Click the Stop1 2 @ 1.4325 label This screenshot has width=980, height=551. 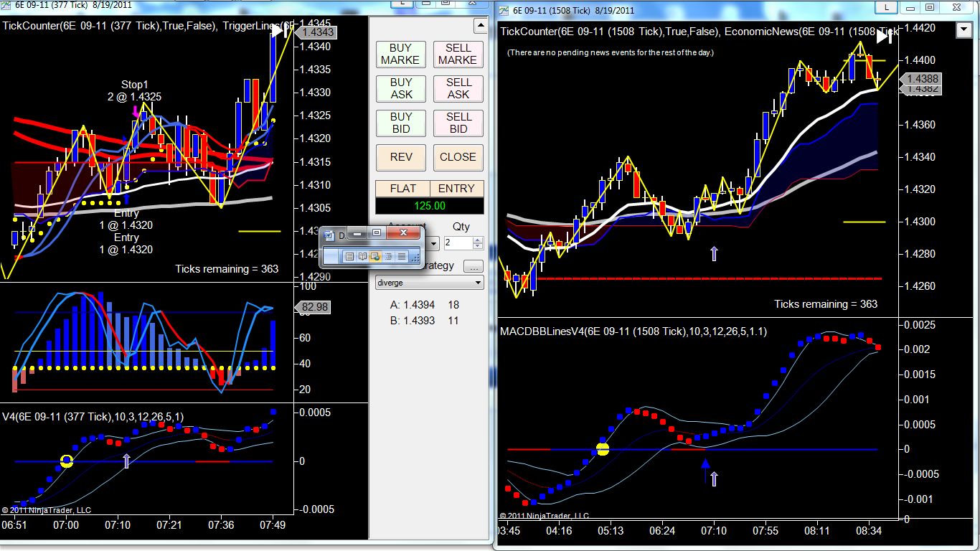134,90
